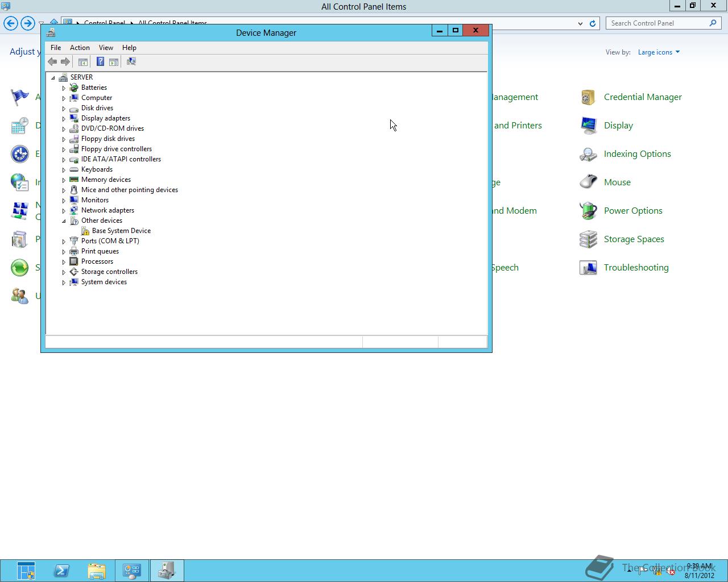728x582 pixels.
Task: Select the Memory devices category icon
Action: tap(74, 180)
